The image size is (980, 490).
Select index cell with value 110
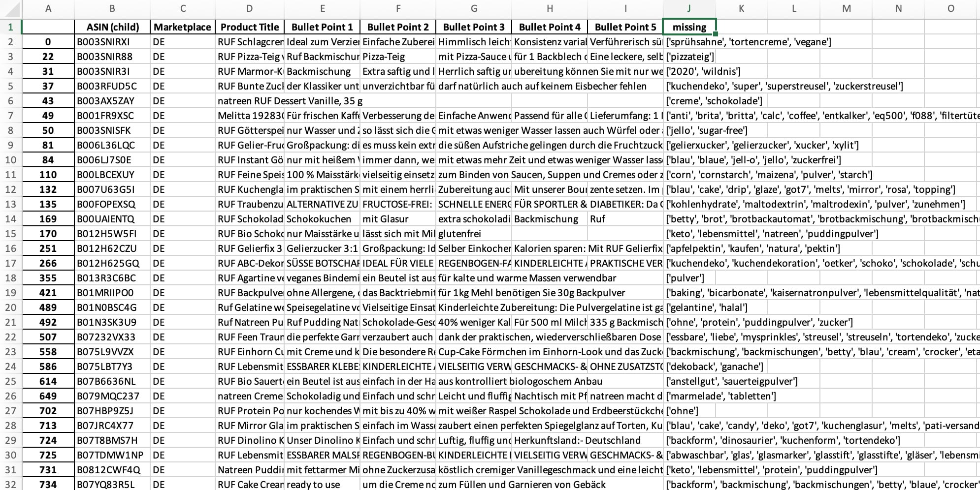click(x=48, y=175)
